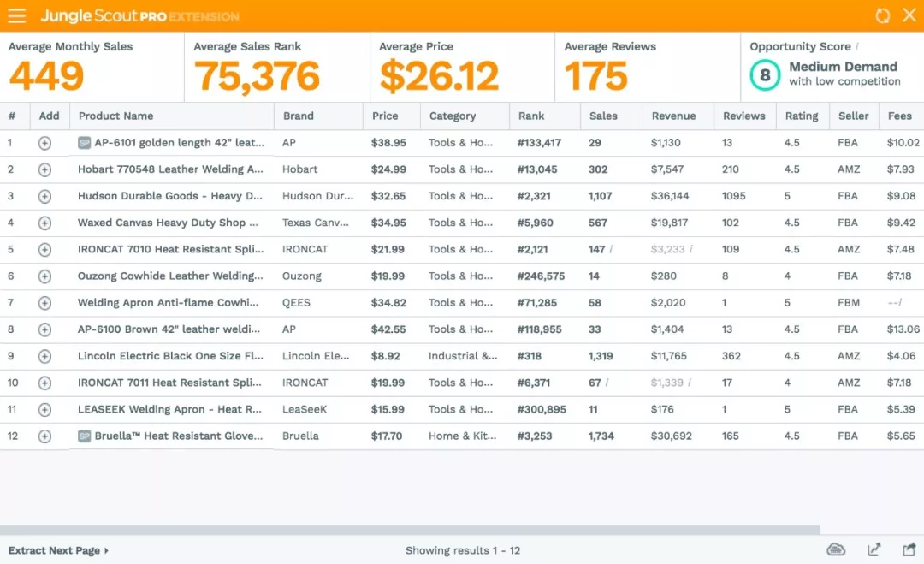Screen dimensions: 924x564
Task: Click the estimate mark beside IRONCAT 7010 sales
Action: pyautogui.click(x=611, y=249)
